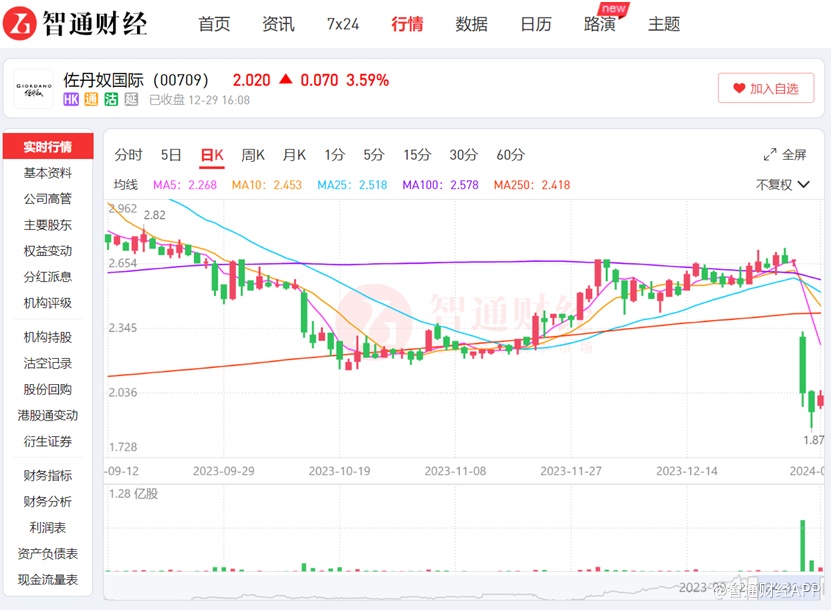Click the 全屏 fullscreen button label
Viewport: 831px width, 610px height.
click(x=794, y=155)
